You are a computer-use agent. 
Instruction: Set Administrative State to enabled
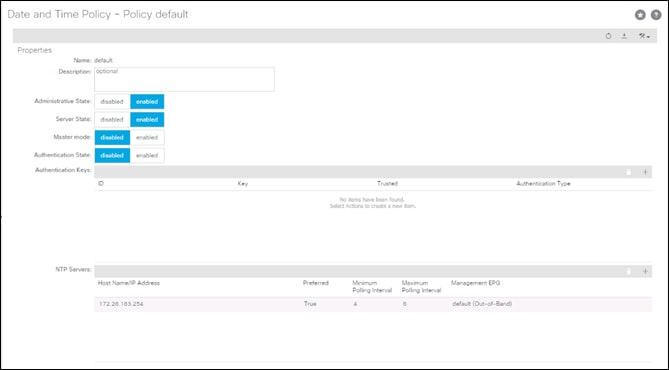147,102
